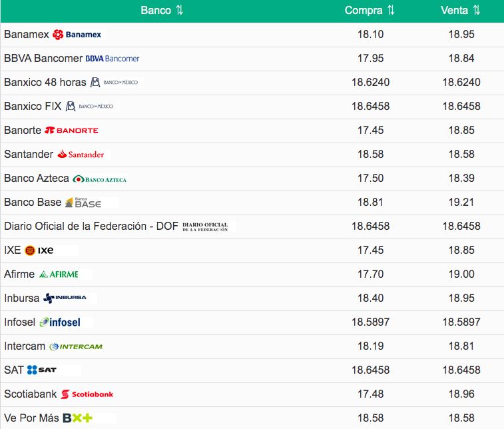Click the Compra column header label
Image resolution: width=504 pixels, height=429 pixels.
(x=364, y=10)
